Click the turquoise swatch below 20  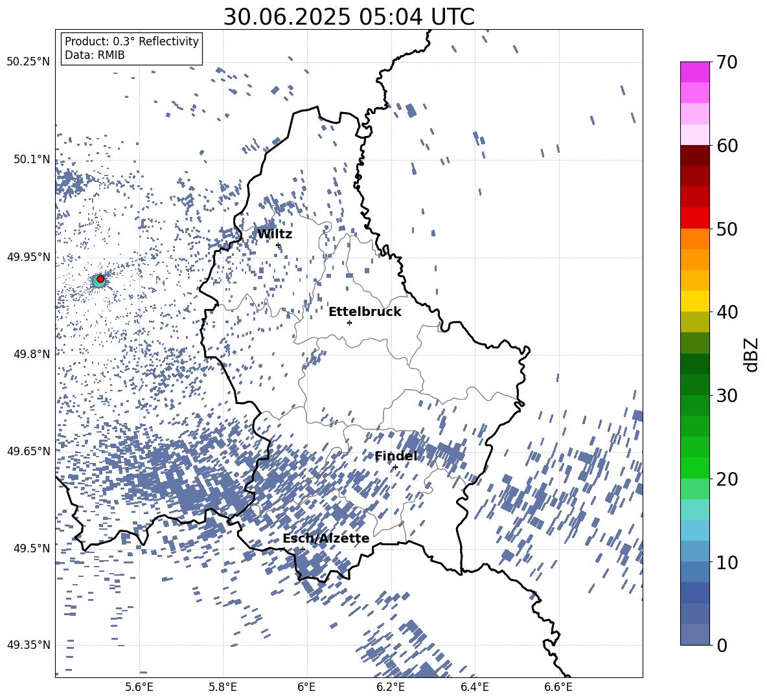click(x=695, y=510)
